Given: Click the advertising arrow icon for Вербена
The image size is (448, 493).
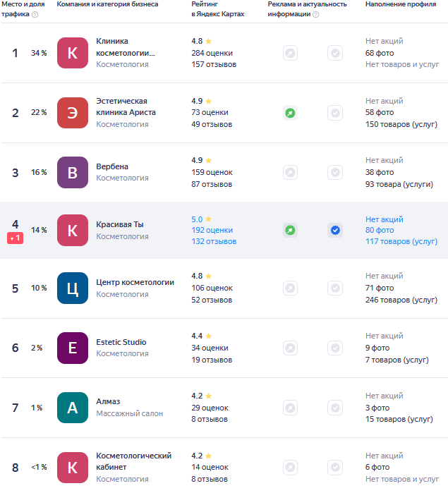Looking at the screenshot, I should pyautogui.click(x=290, y=172).
